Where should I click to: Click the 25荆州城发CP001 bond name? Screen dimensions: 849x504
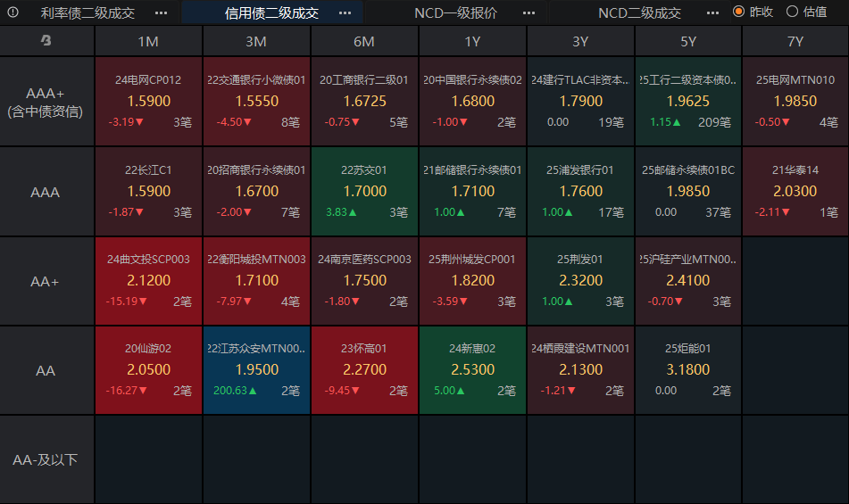(472, 260)
